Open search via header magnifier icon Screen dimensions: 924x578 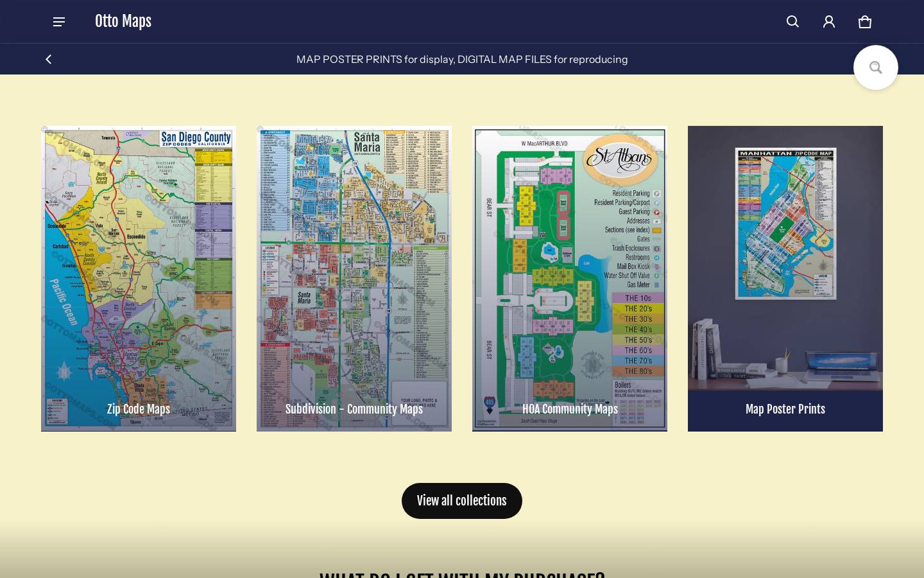[793, 22]
